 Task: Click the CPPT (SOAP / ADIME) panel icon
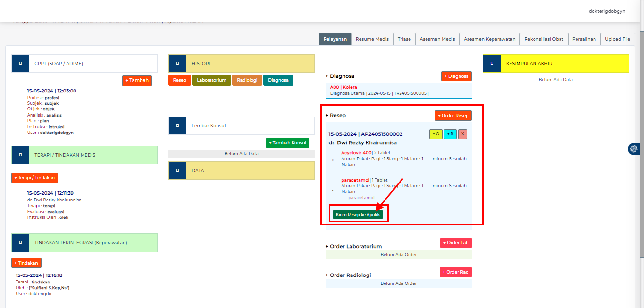point(20,63)
